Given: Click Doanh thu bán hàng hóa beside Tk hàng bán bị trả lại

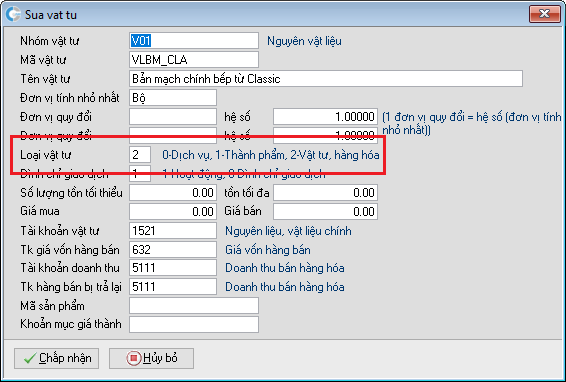Looking at the screenshot, I should pyautogui.click(x=285, y=287).
